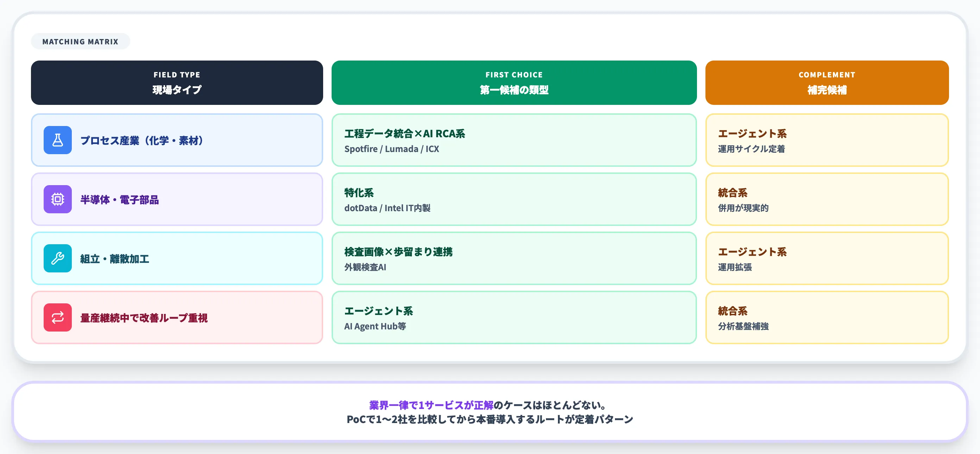Click 工程データ統合×AI RCA系 title
Viewport: 980px width, 454px height.
404,133
